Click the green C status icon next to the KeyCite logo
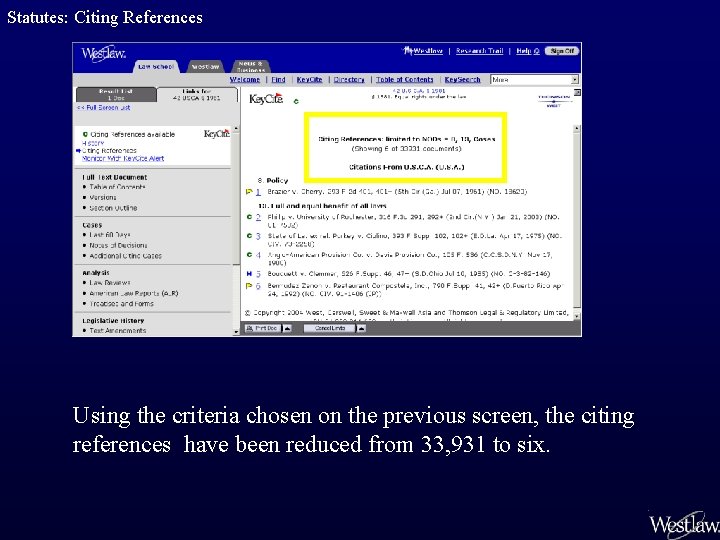The height and width of the screenshot is (540, 720). point(296,101)
